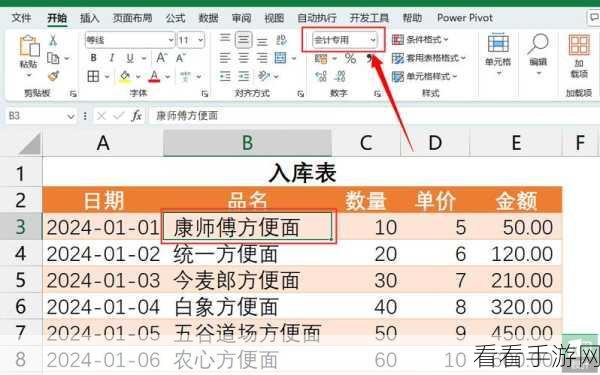600x375 pixels.
Task: Click the accounting number format icon
Action: point(321,59)
